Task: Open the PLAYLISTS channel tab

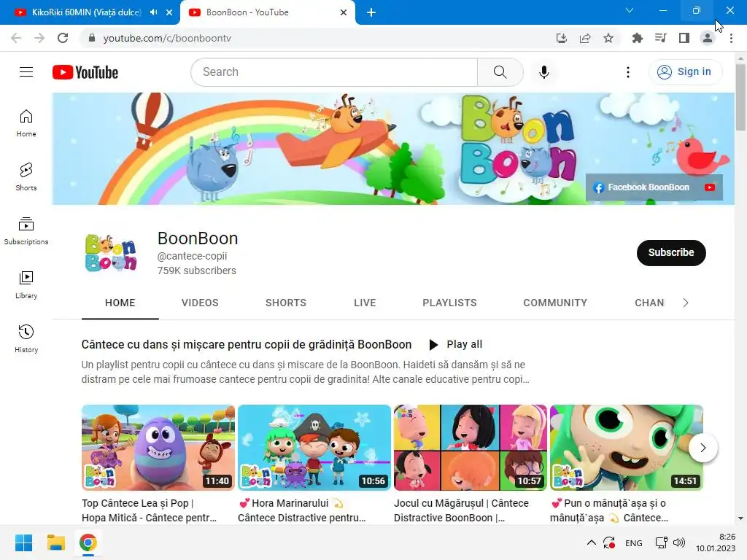Action: click(x=449, y=303)
